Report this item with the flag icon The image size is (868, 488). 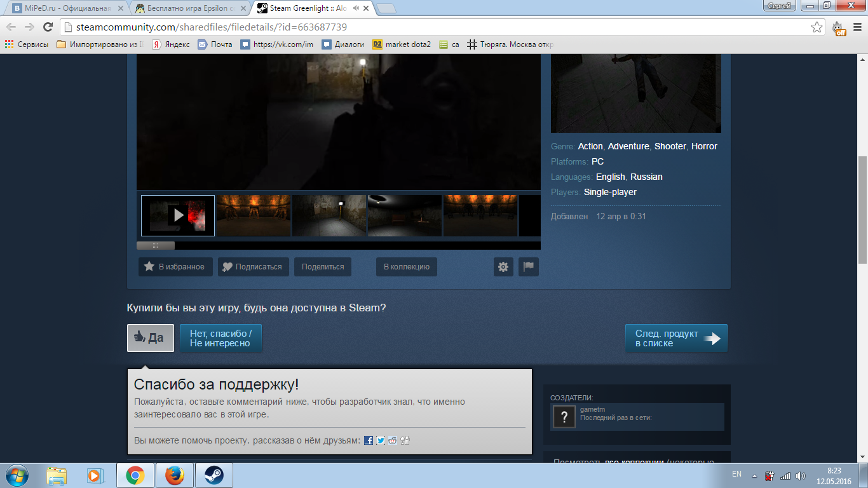[529, 267]
